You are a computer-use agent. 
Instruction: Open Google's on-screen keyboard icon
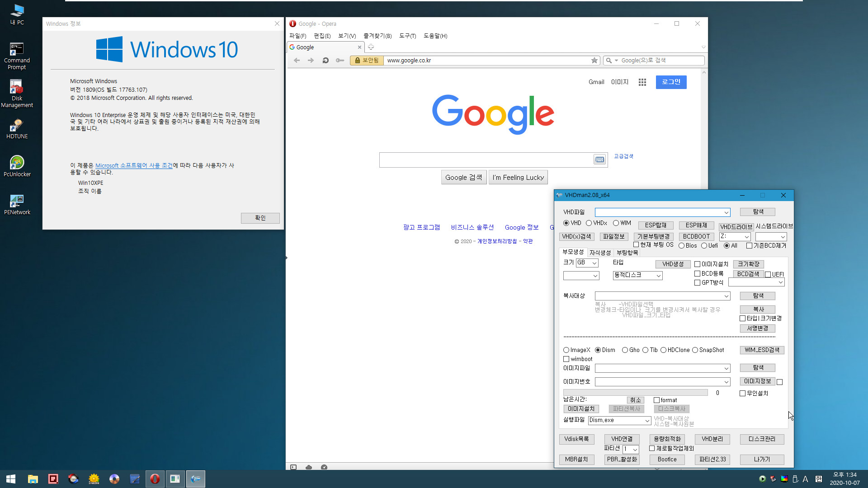tap(599, 160)
